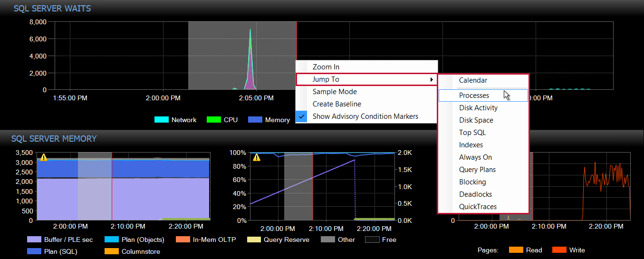Viewport: 644px width, 259px height.
Task: Click the Columnstore legend swatch
Action: (x=112, y=251)
